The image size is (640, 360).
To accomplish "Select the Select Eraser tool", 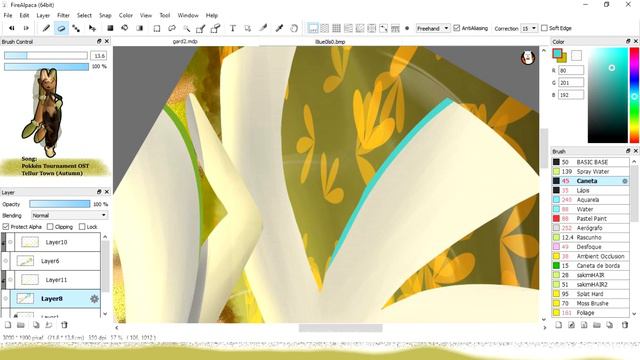I will click(215, 28).
